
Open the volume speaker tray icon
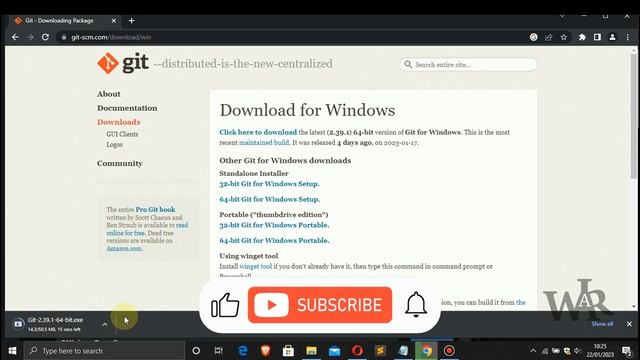coord(577,351)
